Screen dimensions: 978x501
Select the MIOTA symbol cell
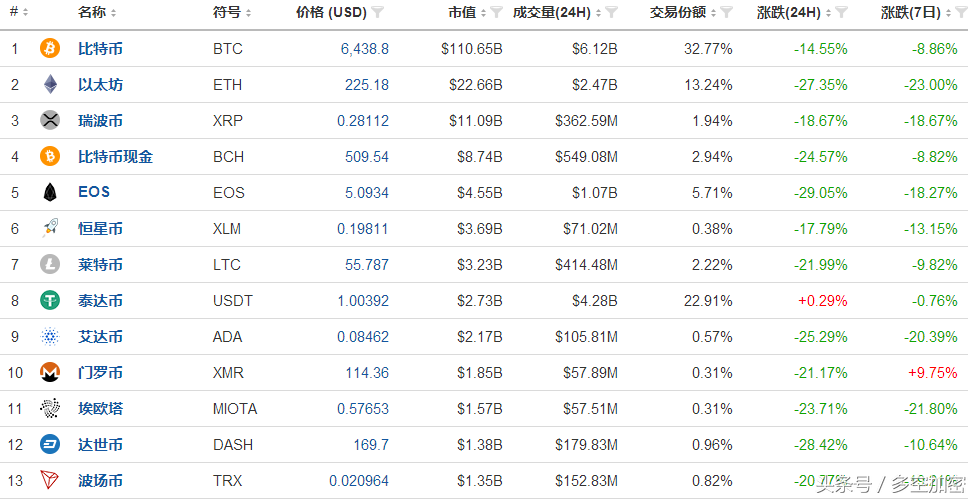(235, 409)
